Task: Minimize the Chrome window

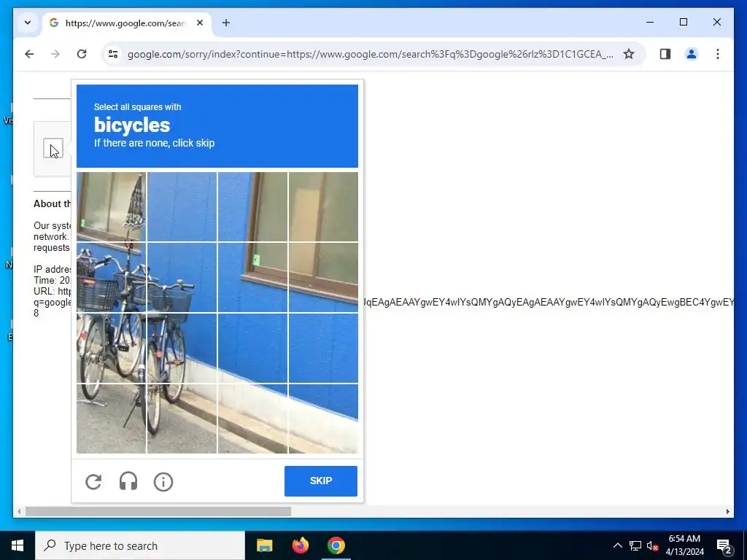Action: point(650,22)
